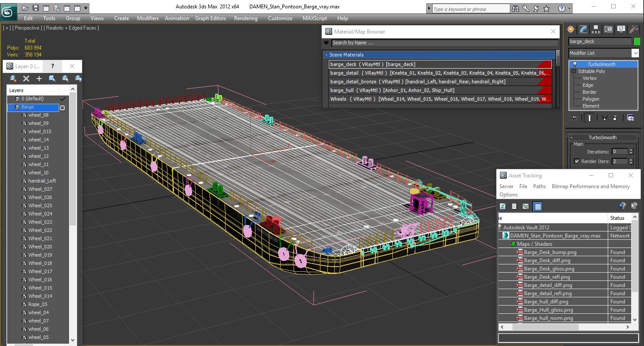
Task: Open quick access toolbar customize dropdown arrow
Action: click(x=86, y=8)
